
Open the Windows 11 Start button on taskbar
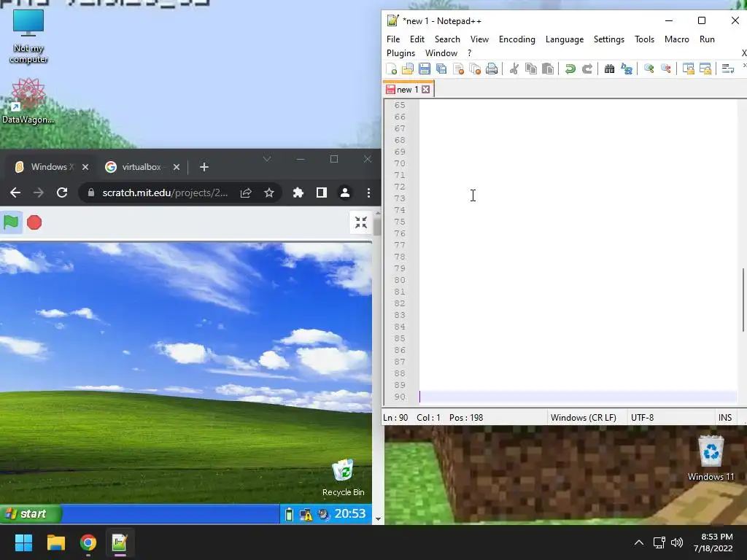pyautogui.click(x=23, y=542)
